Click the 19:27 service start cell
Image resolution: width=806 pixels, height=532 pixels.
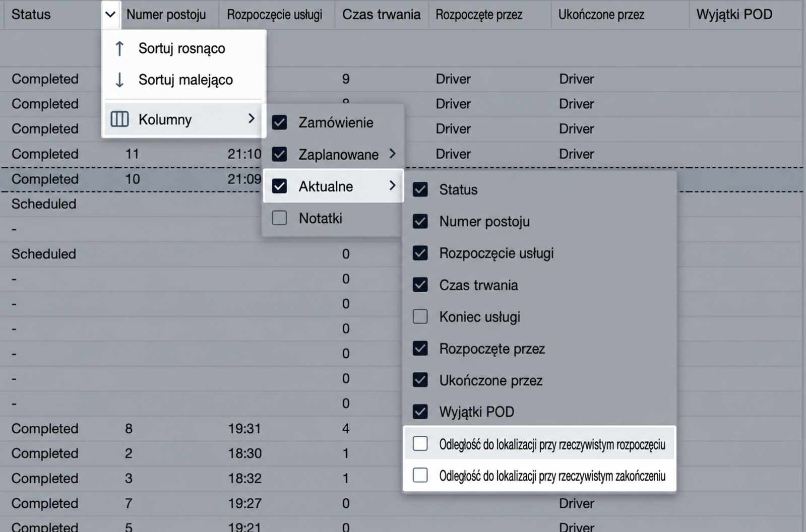(x=244, y=503)
